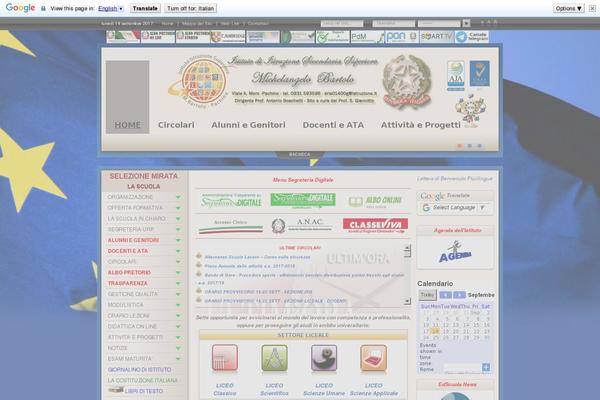Click the Smart TV banner
Image resolution: width=600 pixels, height=400 pixels.
click(437, 37)
